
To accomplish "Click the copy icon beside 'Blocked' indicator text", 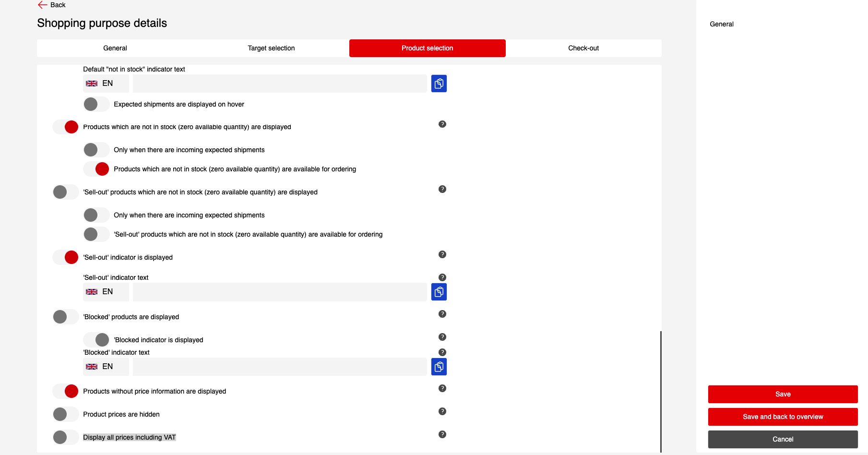I will pyautogui.click(x=439, y=367).
